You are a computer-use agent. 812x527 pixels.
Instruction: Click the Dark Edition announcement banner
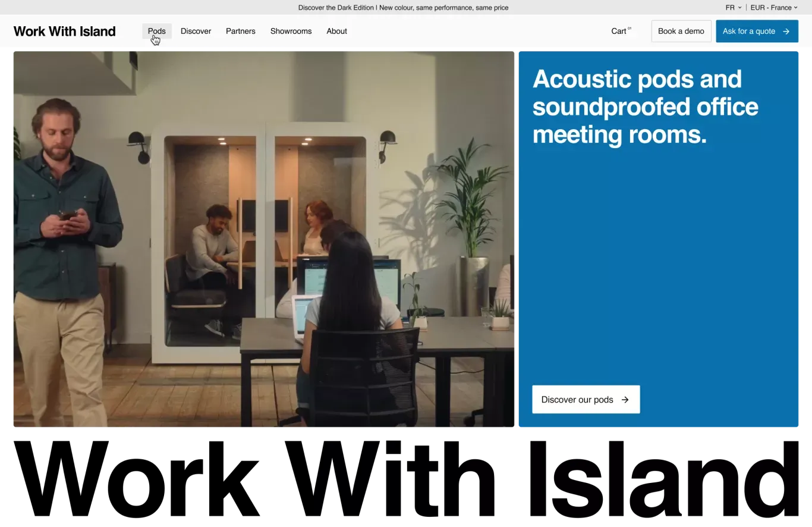click(403, 8)
